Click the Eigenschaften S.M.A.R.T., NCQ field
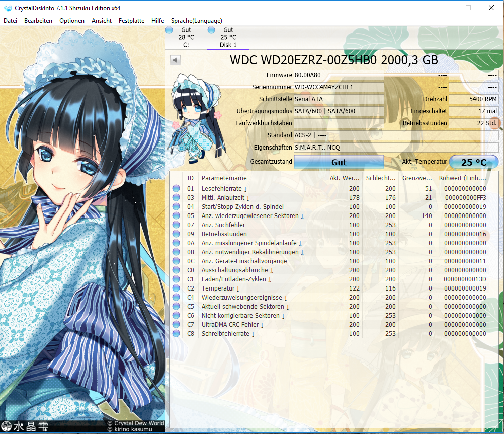The image size is (504, 434). point(396,148)
